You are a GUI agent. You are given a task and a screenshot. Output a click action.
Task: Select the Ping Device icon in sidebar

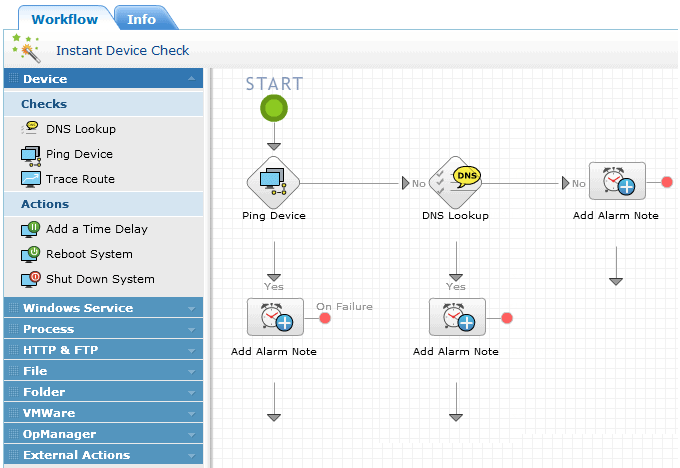tap(31, 156)
